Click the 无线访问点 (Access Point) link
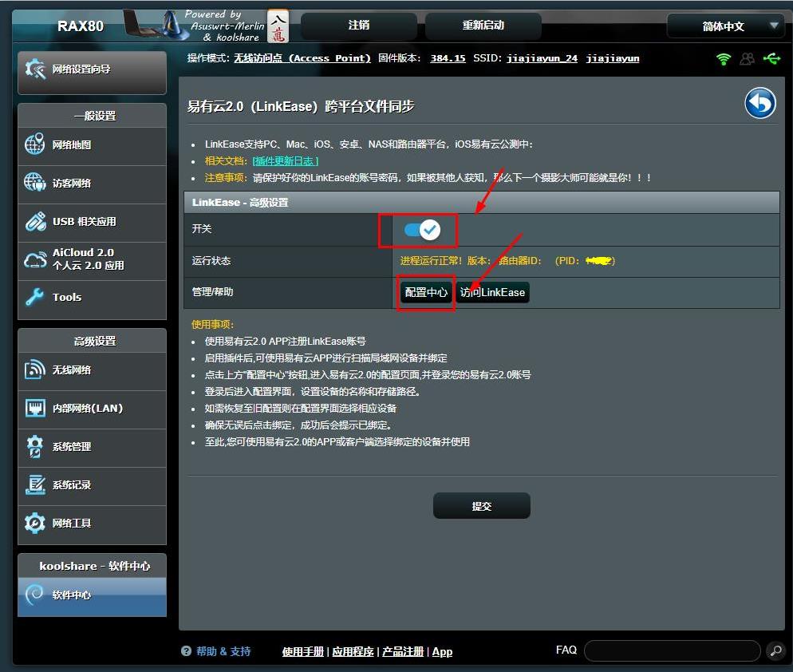 (302, 58)
